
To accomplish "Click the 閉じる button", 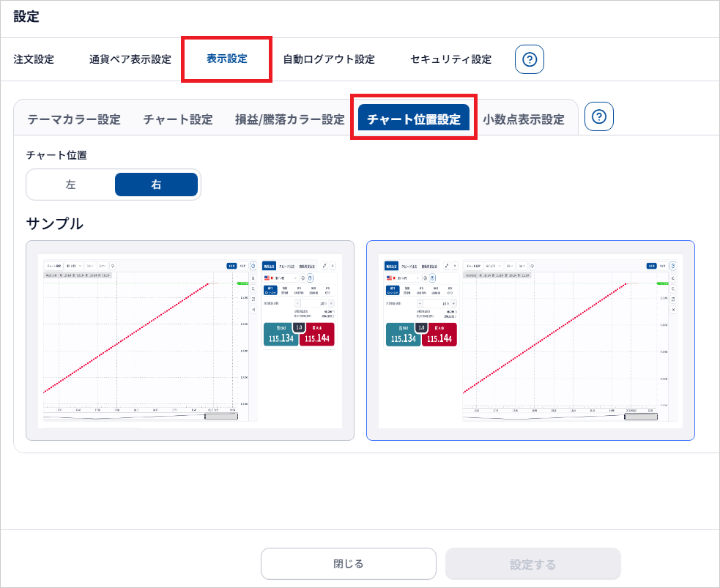I will tap(349, 564).
